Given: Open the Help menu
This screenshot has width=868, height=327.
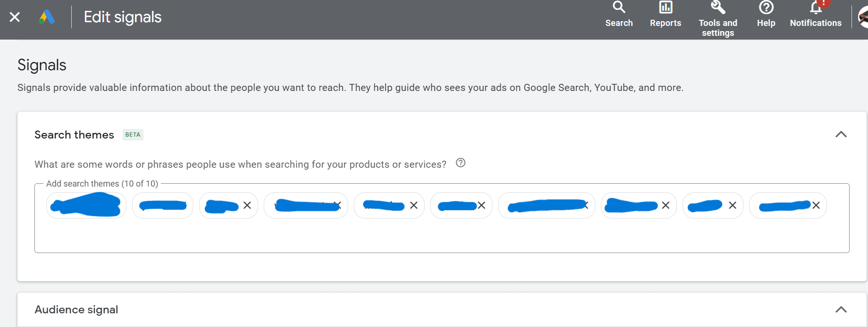Looking at the screenshot, I should (766, 15).
